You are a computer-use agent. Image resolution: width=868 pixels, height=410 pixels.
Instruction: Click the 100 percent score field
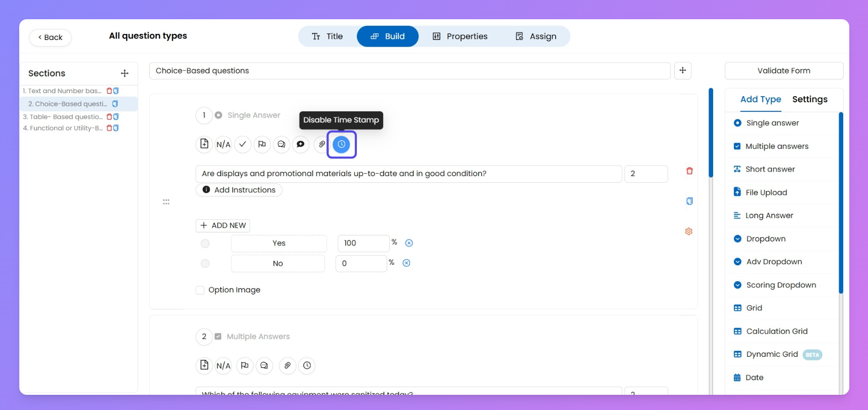tap(363, 243)
